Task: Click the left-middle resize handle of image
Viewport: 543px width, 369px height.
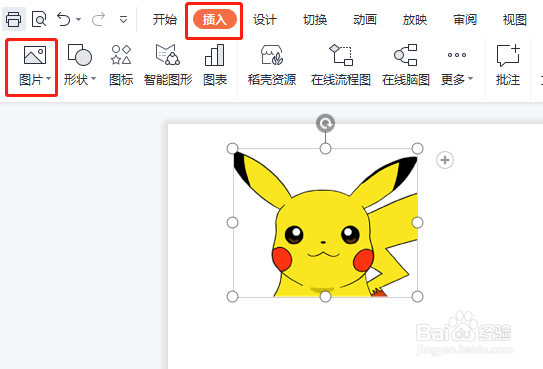Action: 232,223
